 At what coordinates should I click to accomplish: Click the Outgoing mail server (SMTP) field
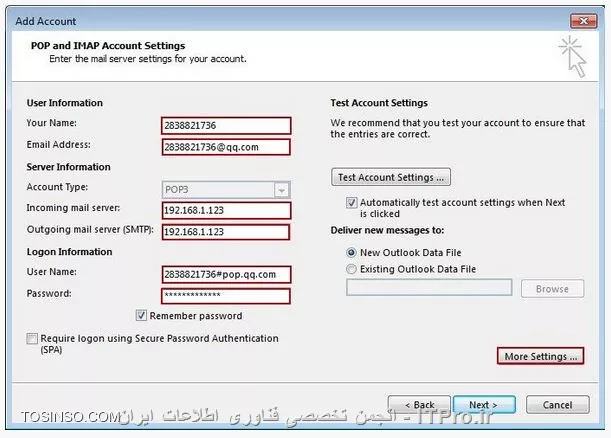click(x=226, y=232)
